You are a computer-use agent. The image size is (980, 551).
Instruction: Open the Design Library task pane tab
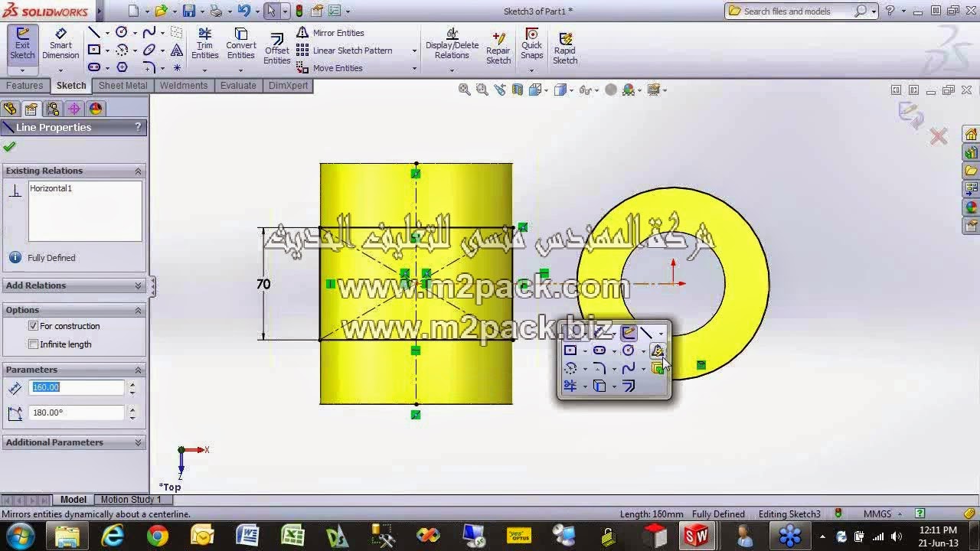(x=971, y=152)
